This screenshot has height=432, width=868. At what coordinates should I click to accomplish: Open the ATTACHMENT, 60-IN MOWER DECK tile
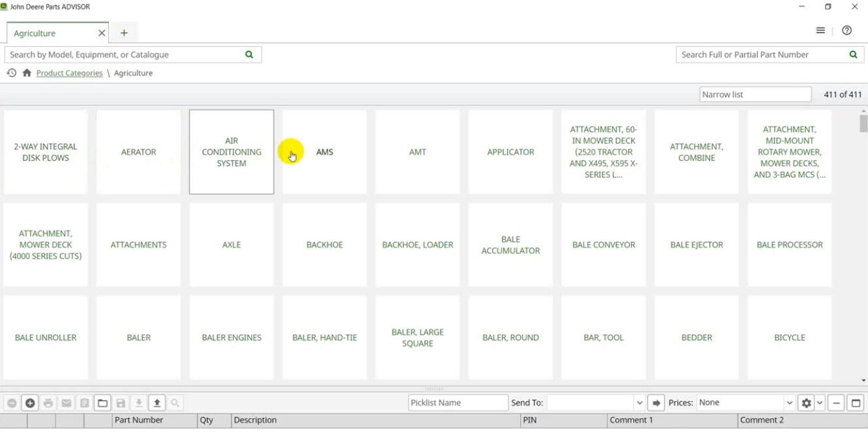click(x=604, y=152)
